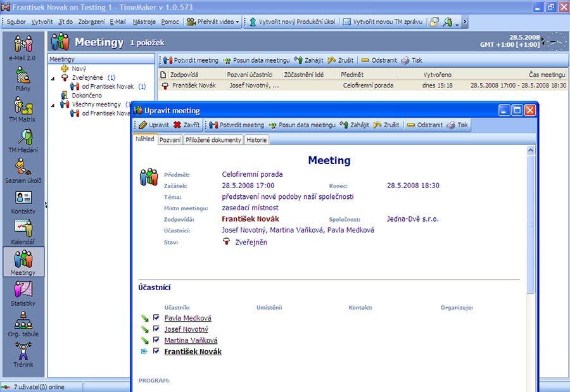Click Upravit button in the meeting dialog
This screenshot has width=570, height=392.
coord(153,125)
